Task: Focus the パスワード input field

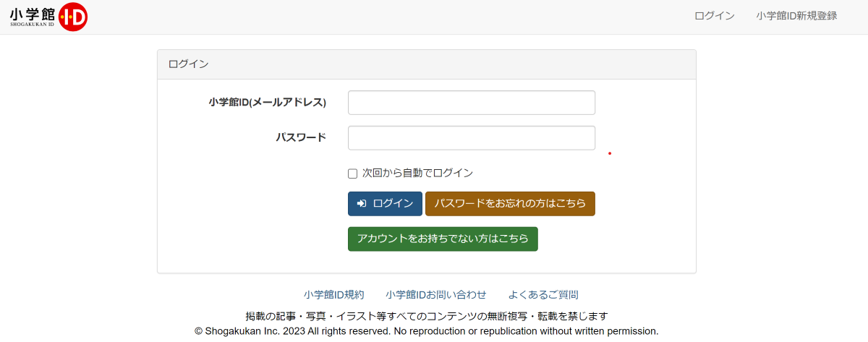Action: [x=472, y=138]
